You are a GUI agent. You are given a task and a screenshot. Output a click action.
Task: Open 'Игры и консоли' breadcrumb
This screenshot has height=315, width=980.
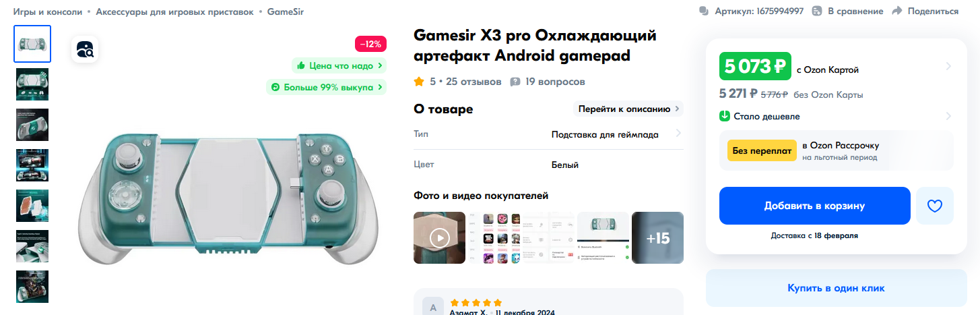48,11
